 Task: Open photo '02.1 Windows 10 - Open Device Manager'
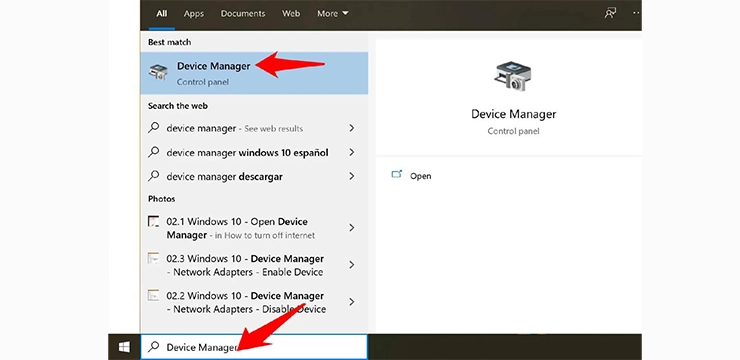pos(254,228)
